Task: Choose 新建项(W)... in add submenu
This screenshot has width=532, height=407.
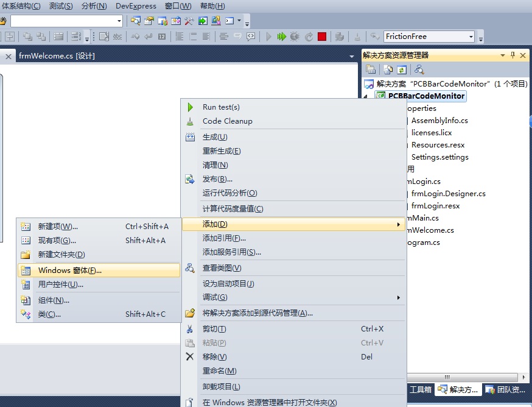Action: (58, 226)
